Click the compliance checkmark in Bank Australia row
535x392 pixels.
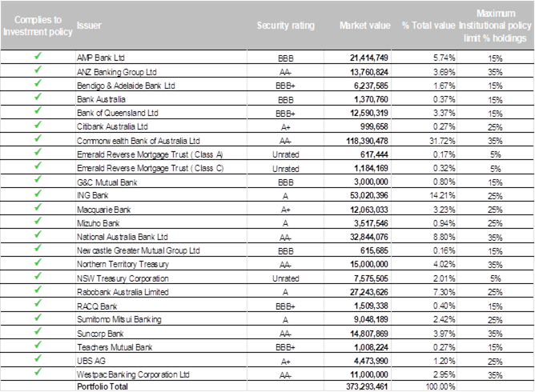coord(38,97)
